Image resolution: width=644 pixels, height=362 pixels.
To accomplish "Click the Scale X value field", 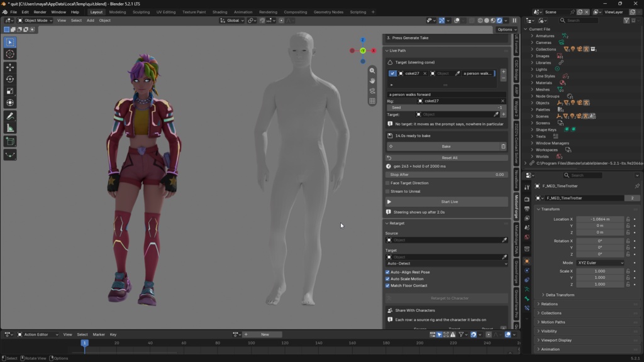I will [x=600, y=271].
